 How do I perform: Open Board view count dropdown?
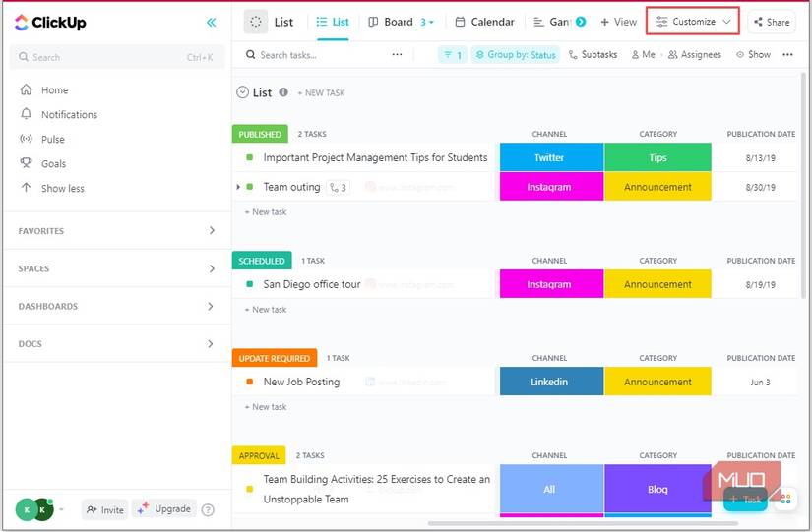click(427, 22)
